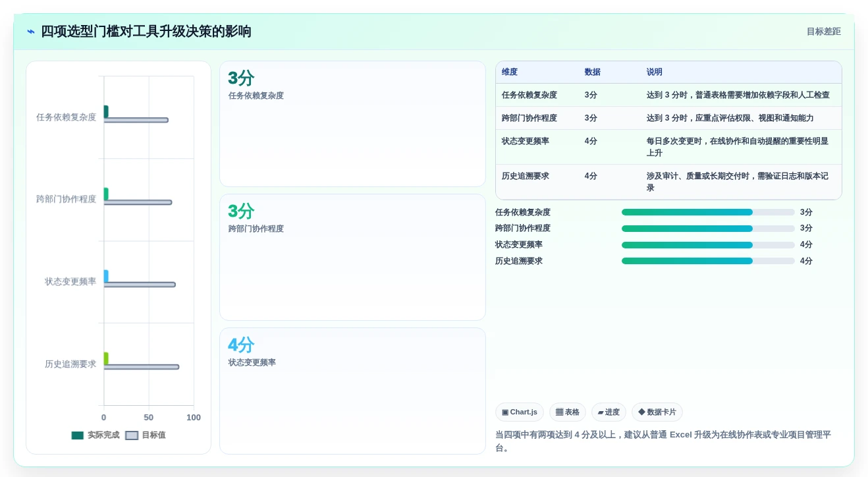Click the 状态变更频率 progress bar
The height and width of the screenshot is (477, 868).
[708, 244]
